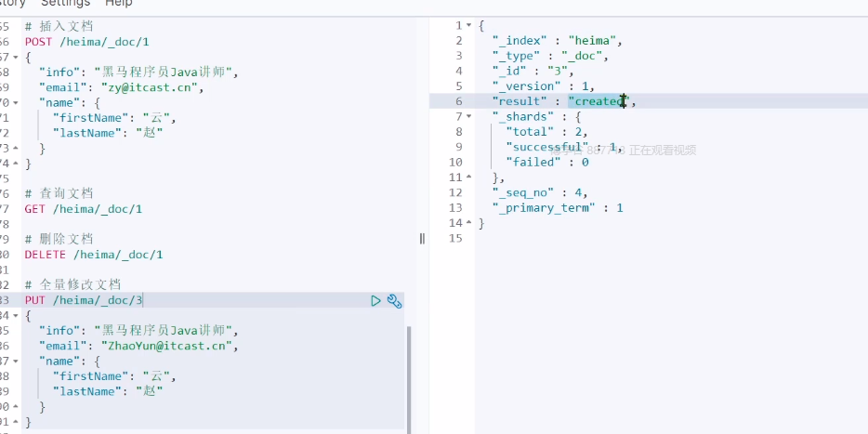Click the "result" key in response
Image resolution: width=868 pixels, height=434 pixels.
click(x=519, y=101)
